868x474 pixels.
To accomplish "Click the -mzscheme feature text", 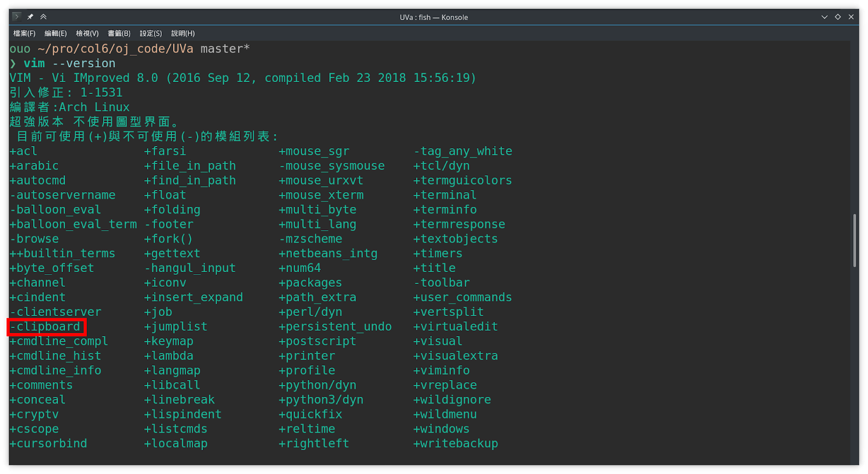I will click(311, 239).
